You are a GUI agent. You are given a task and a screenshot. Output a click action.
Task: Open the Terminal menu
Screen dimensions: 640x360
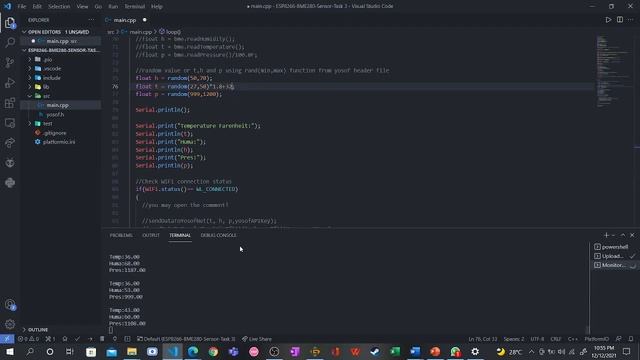(x=135, y=7)
